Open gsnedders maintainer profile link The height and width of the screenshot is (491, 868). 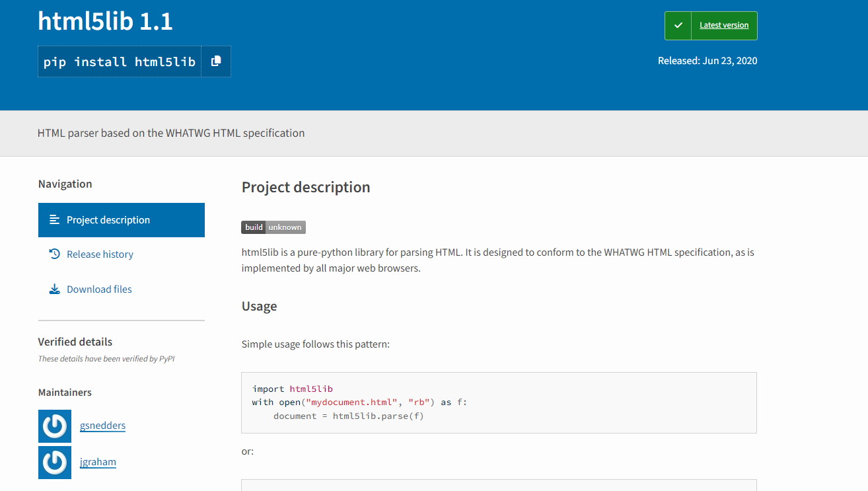tap(102, 426)
